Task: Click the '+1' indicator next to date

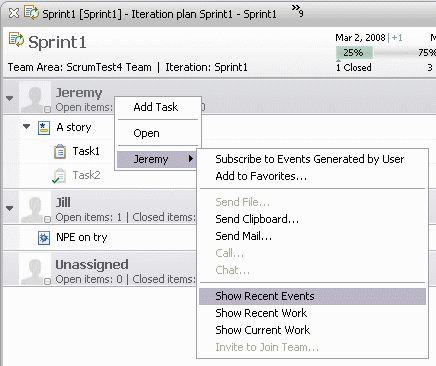Action: click(x=397, y=37)
